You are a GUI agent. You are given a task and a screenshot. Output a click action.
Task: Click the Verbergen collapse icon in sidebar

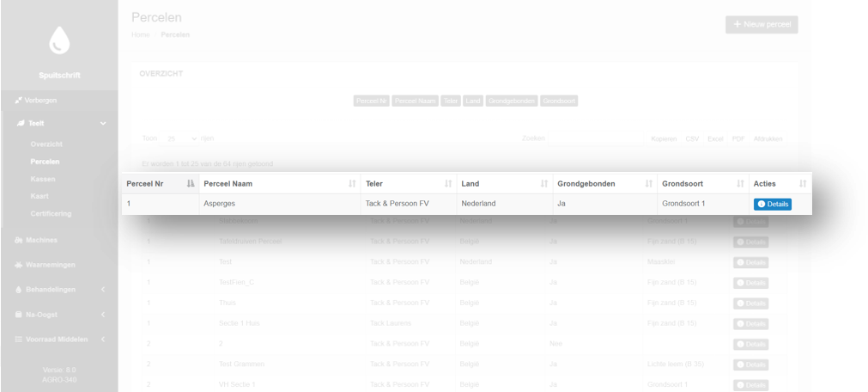19,101
